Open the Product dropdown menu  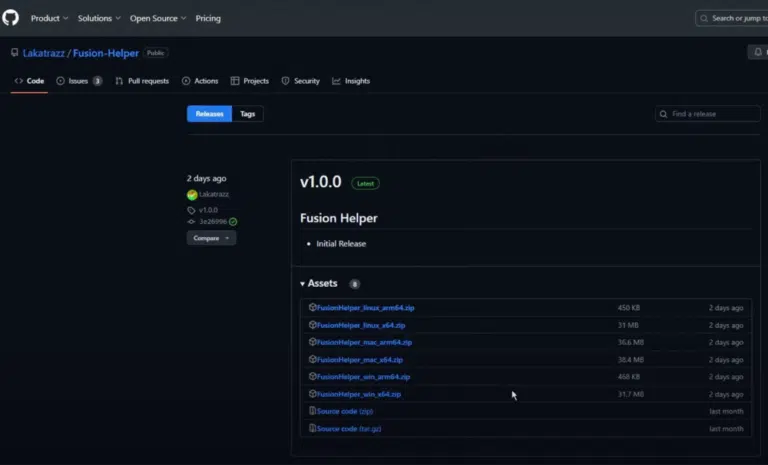pos(49,18)
